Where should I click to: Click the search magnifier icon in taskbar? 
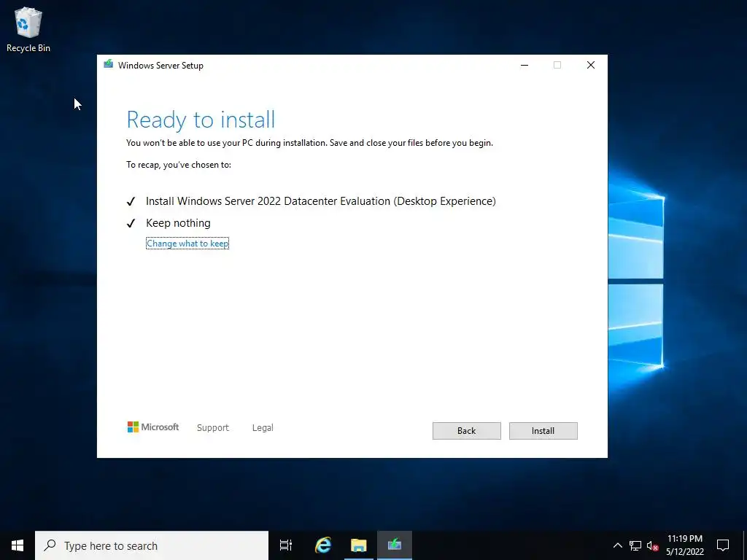click(50, 545)
